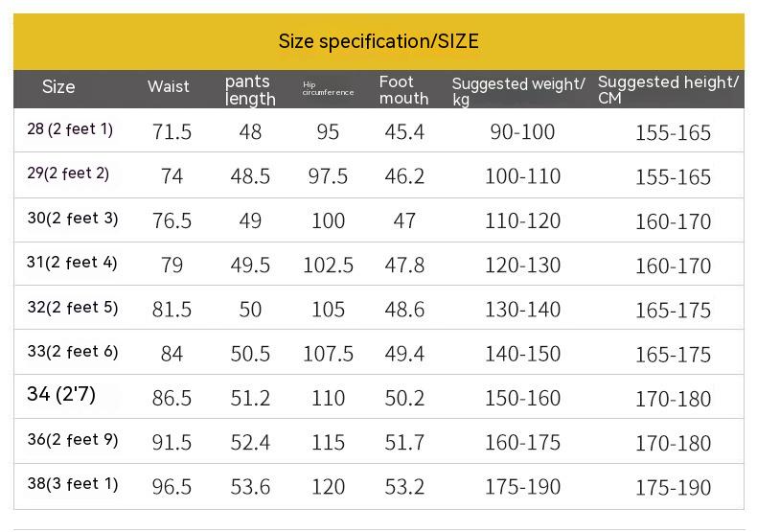Click hip circumference value 107.5
The image size is (757, 532).
329,355
